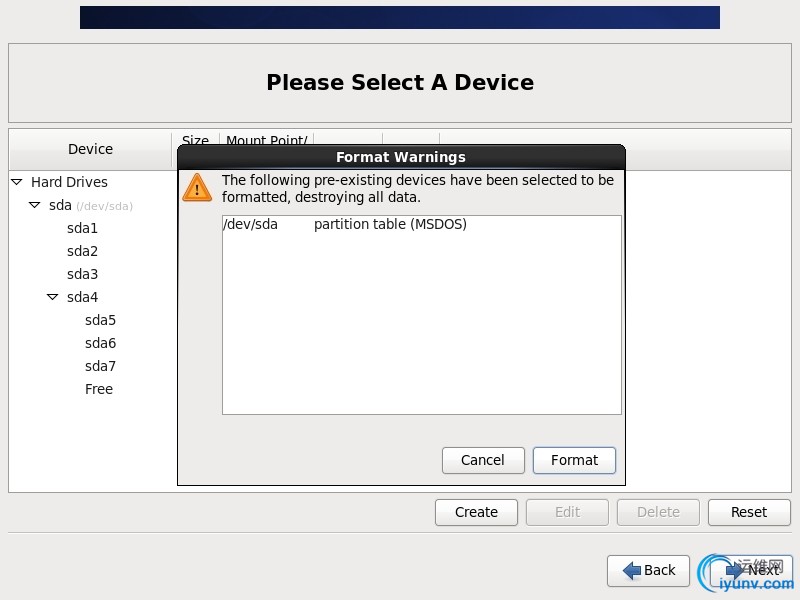The height and width of the screenshot is (600, 800).
Task: Click the Device column header
Action: [x=90, y=149]
